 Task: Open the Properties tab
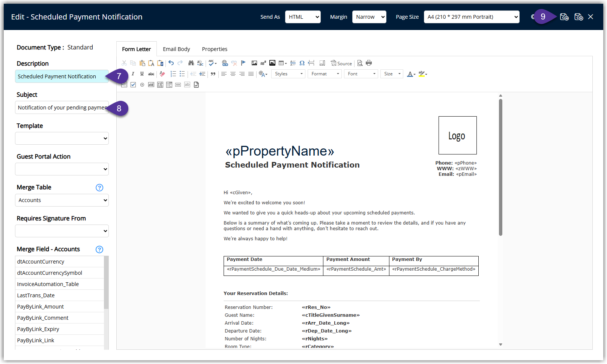[215, 49]
